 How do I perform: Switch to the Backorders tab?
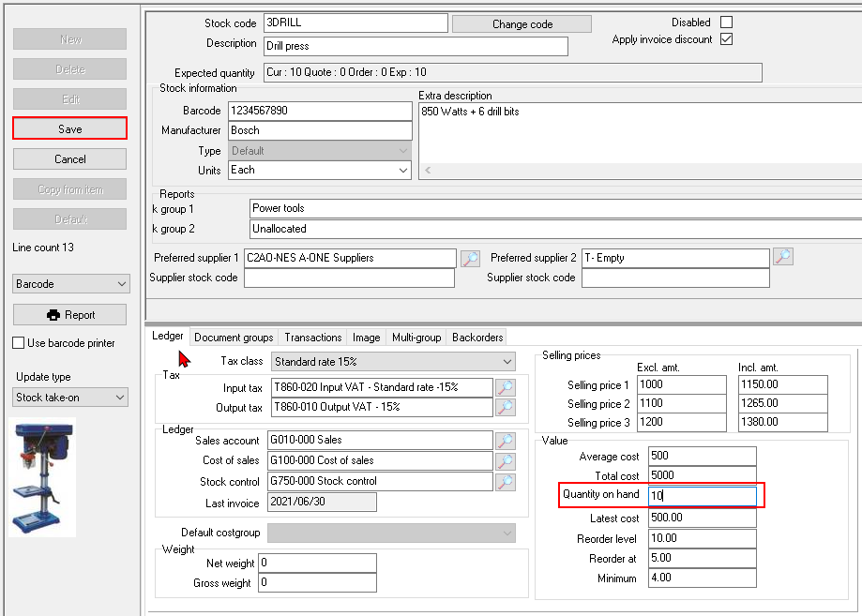476,337
